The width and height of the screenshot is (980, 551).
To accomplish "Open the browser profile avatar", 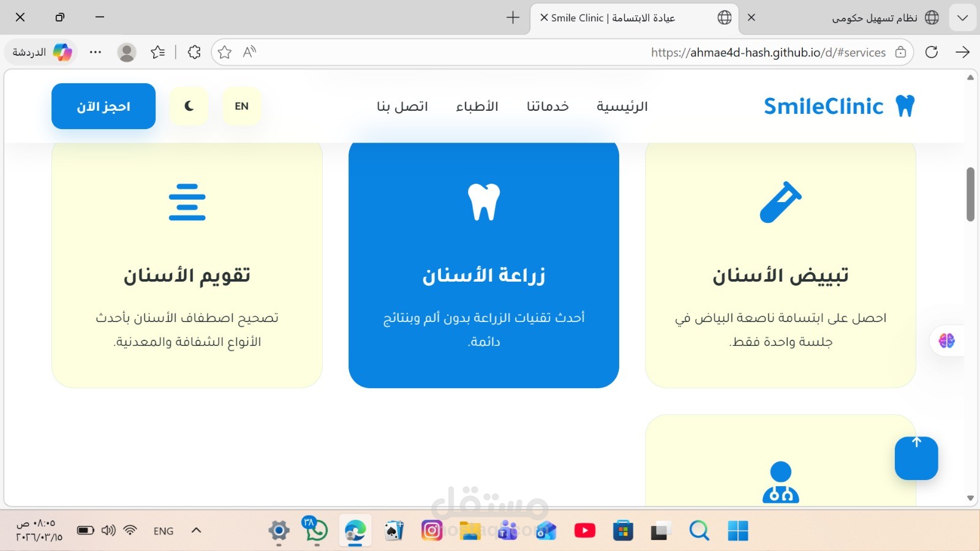I will point(127,52).
